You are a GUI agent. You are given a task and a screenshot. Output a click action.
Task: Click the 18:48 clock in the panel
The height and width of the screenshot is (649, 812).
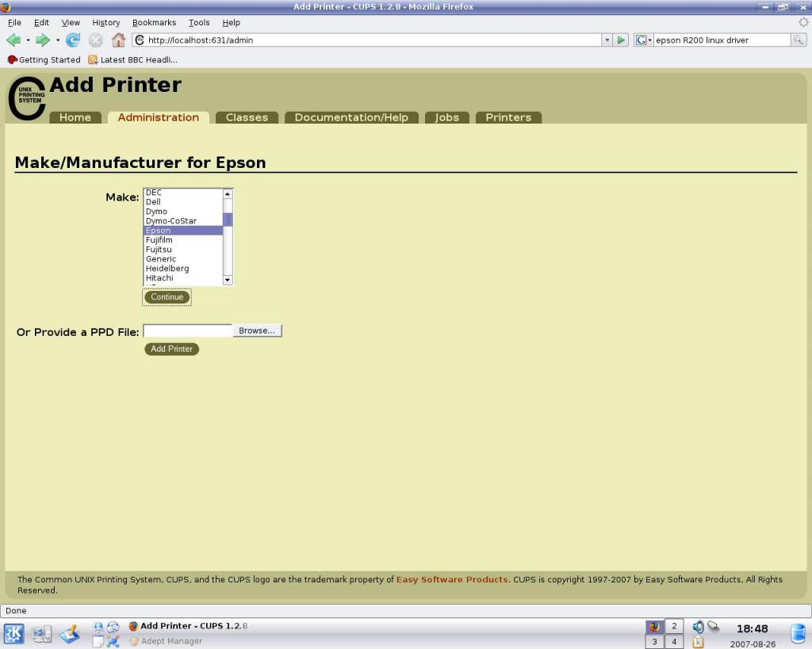tap(752, 629)
